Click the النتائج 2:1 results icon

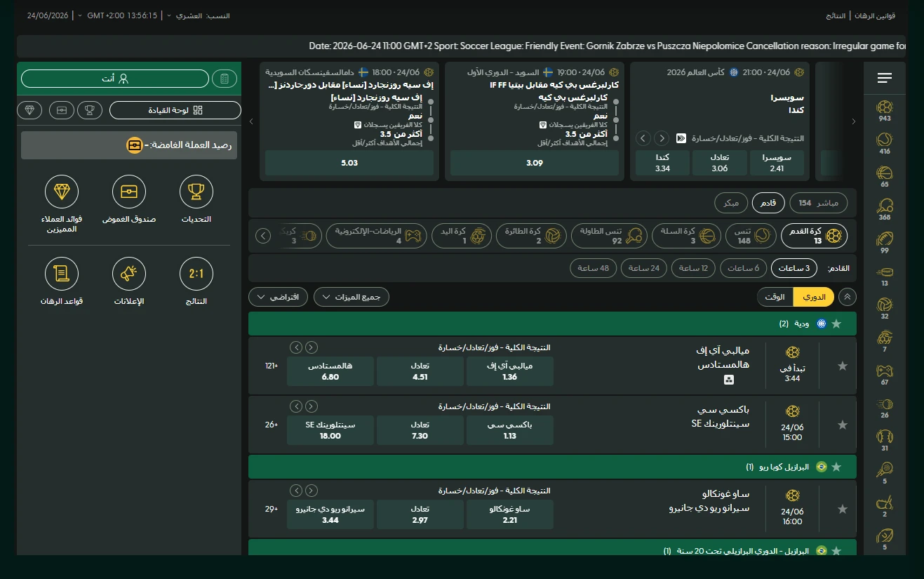pos(196,274)
